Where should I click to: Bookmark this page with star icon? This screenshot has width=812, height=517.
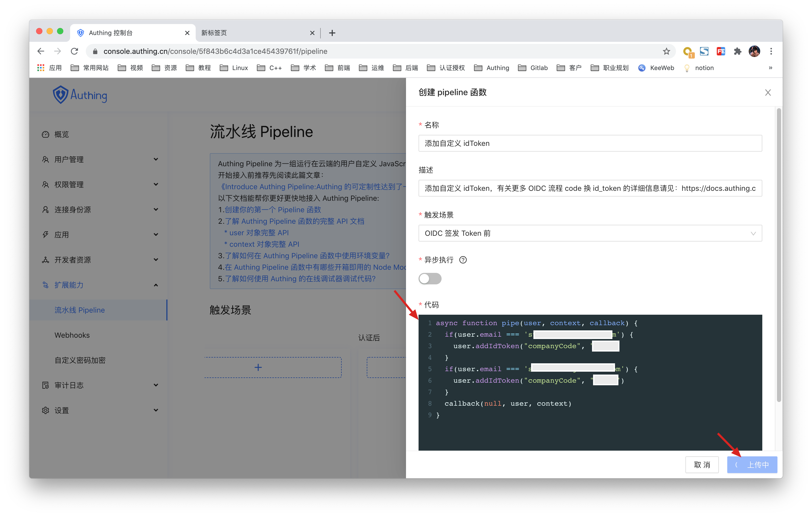point(666,51)
